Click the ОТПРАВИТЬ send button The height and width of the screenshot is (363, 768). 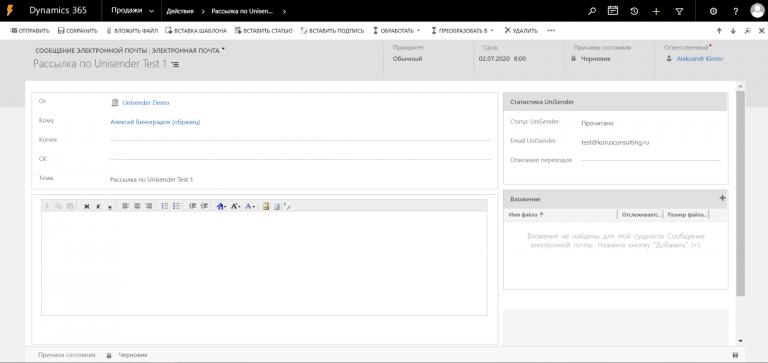tap(29, 30)
